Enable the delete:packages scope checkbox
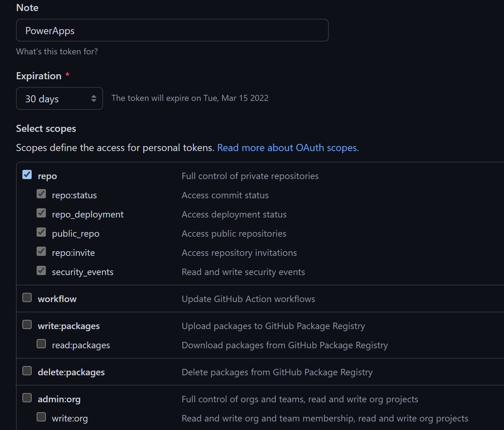Viewport: 504px width, 430px height. 27,371
